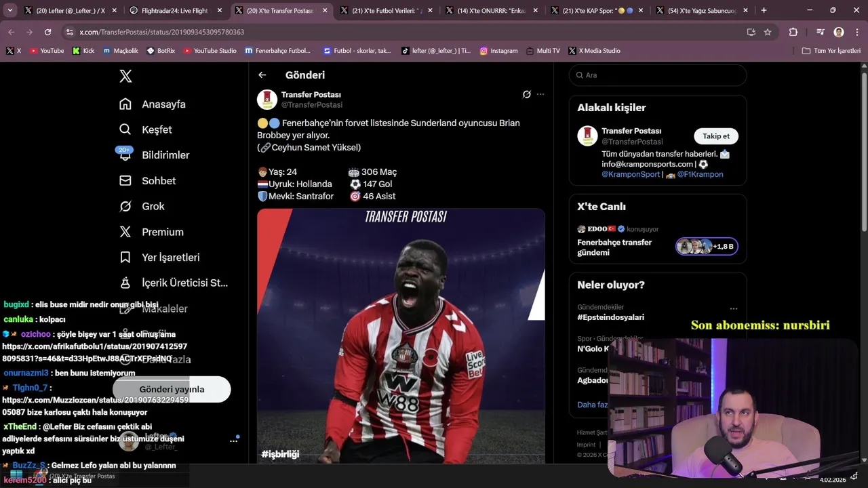Open Brian Brobbey post image
Screen dimensions: 868x488
[401, 336]
